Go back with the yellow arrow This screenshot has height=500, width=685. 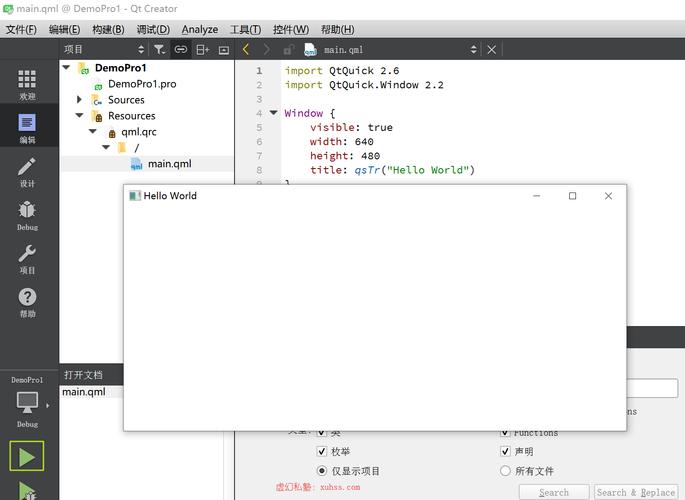click(x=246, y=49)
